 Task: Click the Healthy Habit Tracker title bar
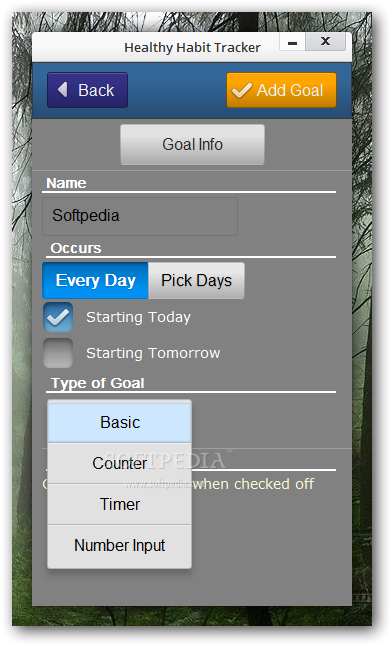(x=192, y=47)
